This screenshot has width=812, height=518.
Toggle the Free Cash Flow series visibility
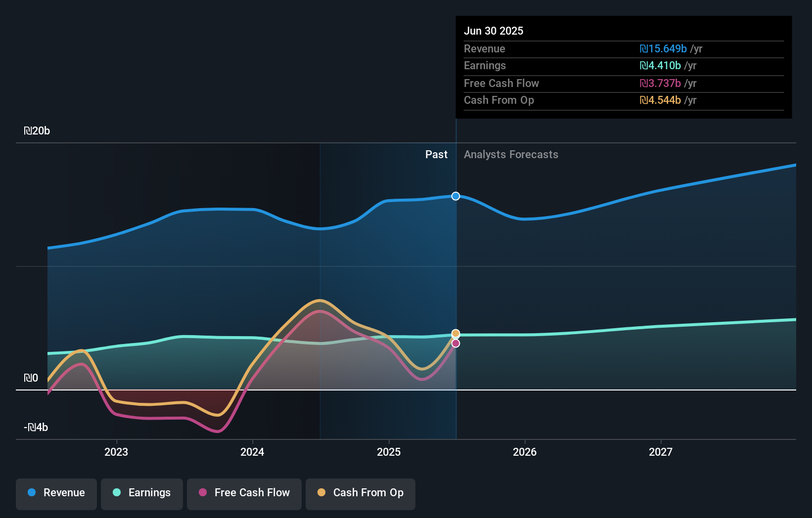click(244, 494)
